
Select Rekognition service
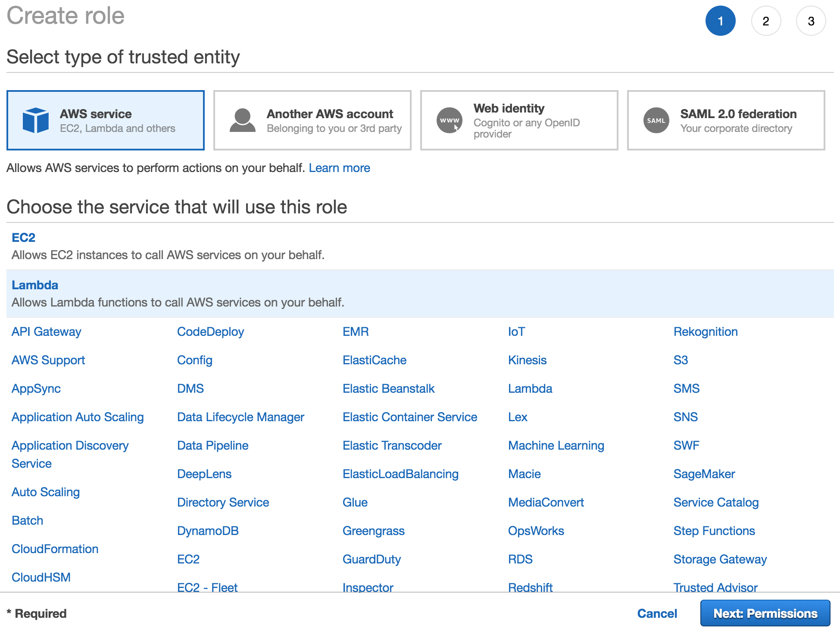coord(706,332)
